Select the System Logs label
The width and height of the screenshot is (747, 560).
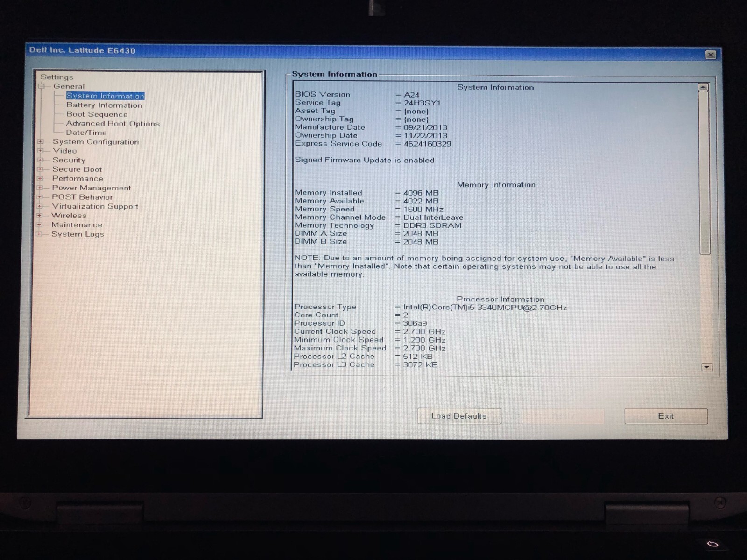78,234
